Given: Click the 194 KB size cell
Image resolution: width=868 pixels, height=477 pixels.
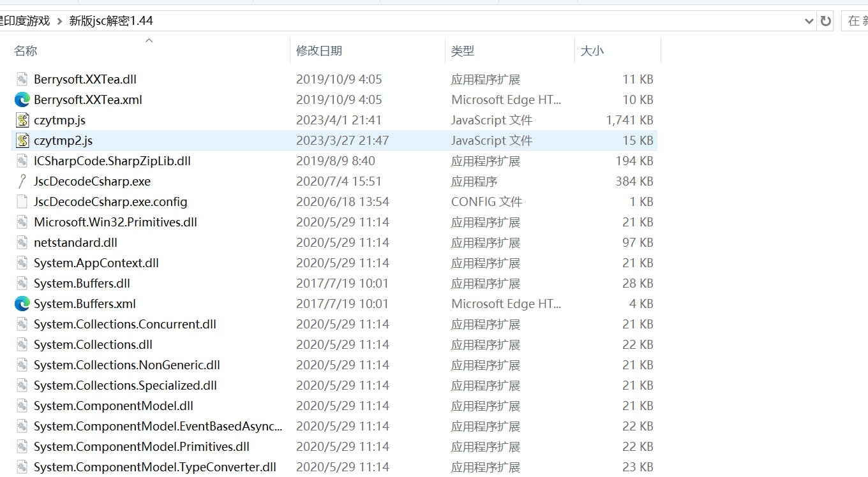Looking at the screenshot, I should coord(634,161).
